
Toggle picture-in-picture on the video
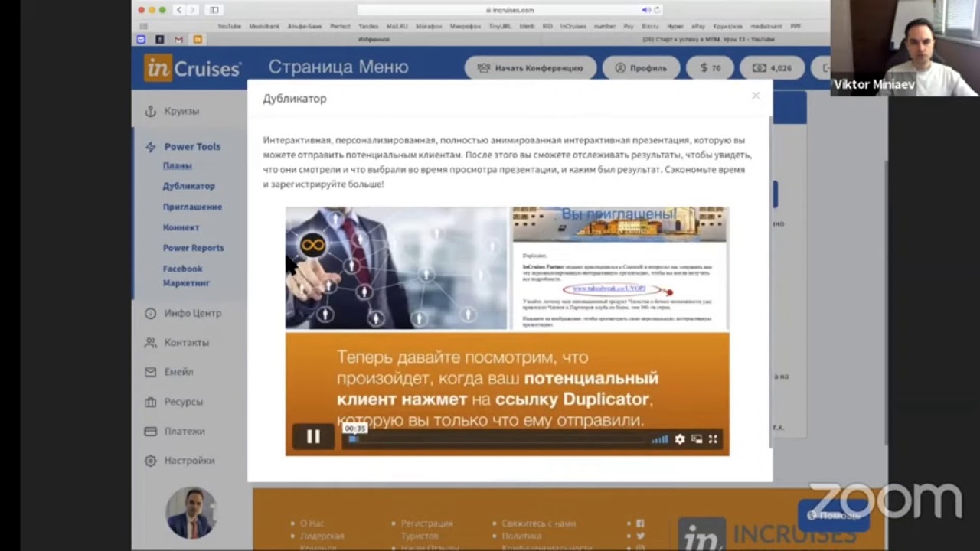pos(697,439)
